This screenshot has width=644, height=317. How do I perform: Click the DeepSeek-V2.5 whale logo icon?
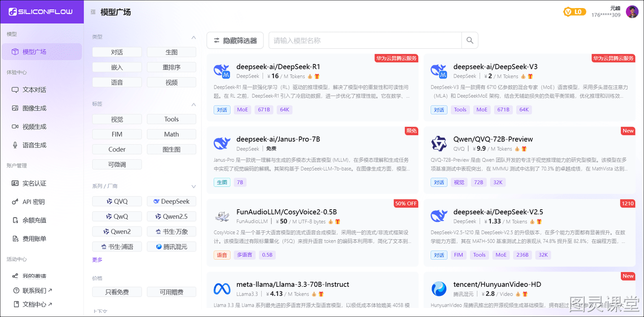[x=439, y=216]
